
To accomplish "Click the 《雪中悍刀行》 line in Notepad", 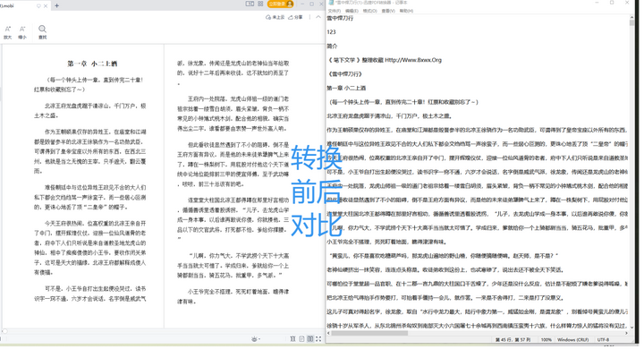I will click(x=345, y=74).
